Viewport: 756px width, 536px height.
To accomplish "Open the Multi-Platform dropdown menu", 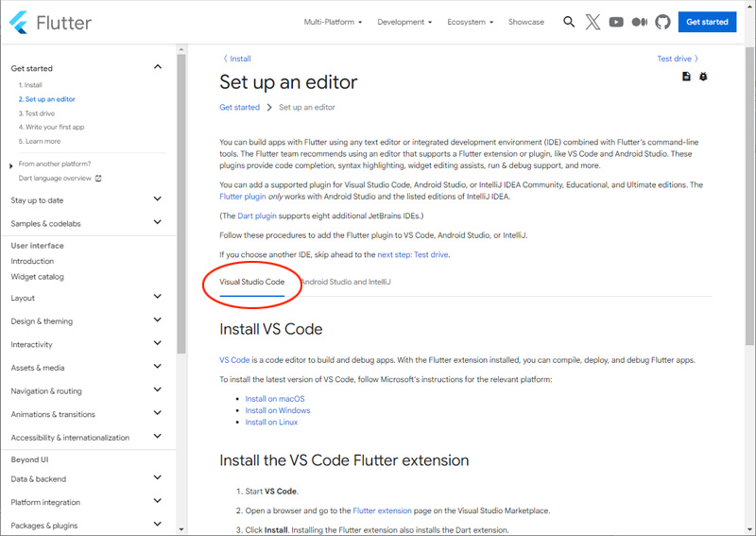I will click(333, 22).
